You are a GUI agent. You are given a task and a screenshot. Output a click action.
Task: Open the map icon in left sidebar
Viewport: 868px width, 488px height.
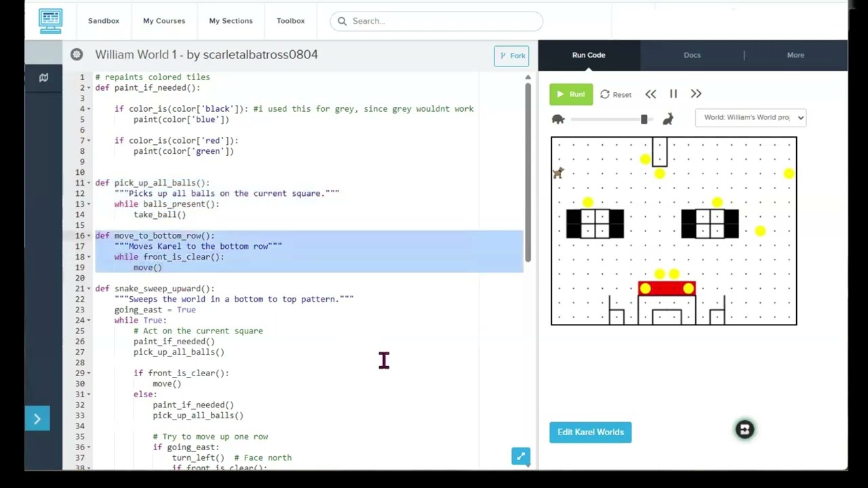[43, 78]
